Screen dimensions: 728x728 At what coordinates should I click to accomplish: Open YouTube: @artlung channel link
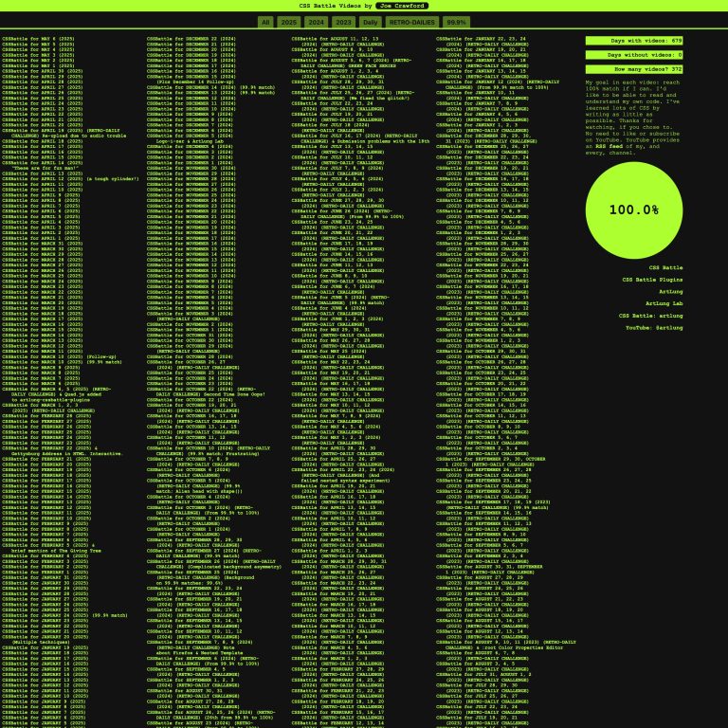tap(654, 328)
